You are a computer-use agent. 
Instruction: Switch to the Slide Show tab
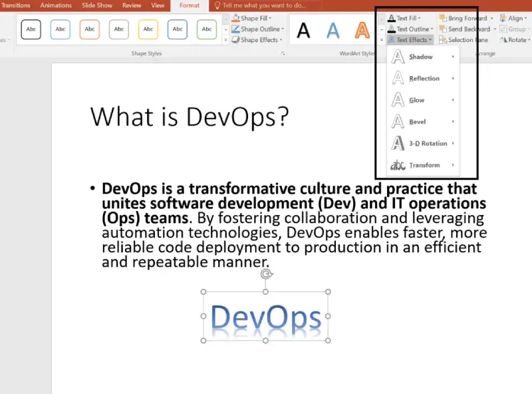tap(97, 5)
